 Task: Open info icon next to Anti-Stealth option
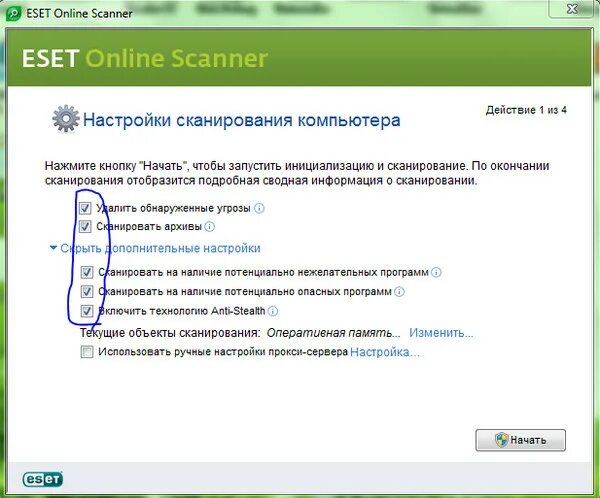point(273,311)
